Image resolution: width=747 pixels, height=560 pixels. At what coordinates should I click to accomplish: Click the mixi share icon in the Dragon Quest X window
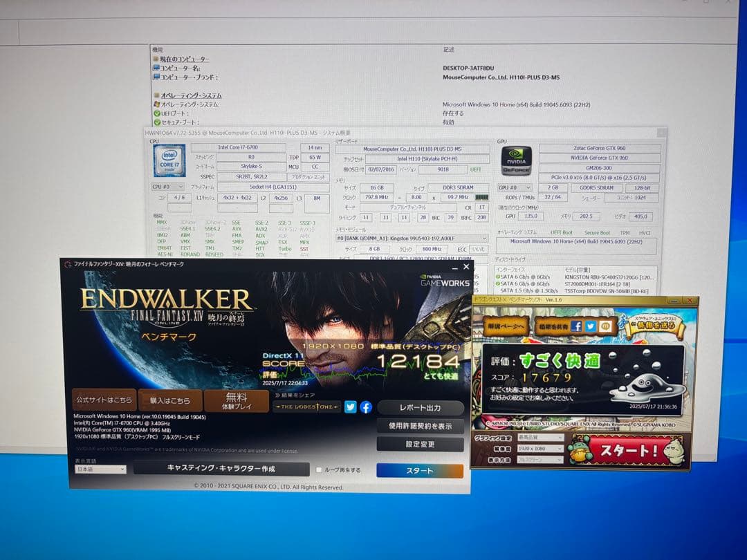pyautogui.click(x=607, y=326)
